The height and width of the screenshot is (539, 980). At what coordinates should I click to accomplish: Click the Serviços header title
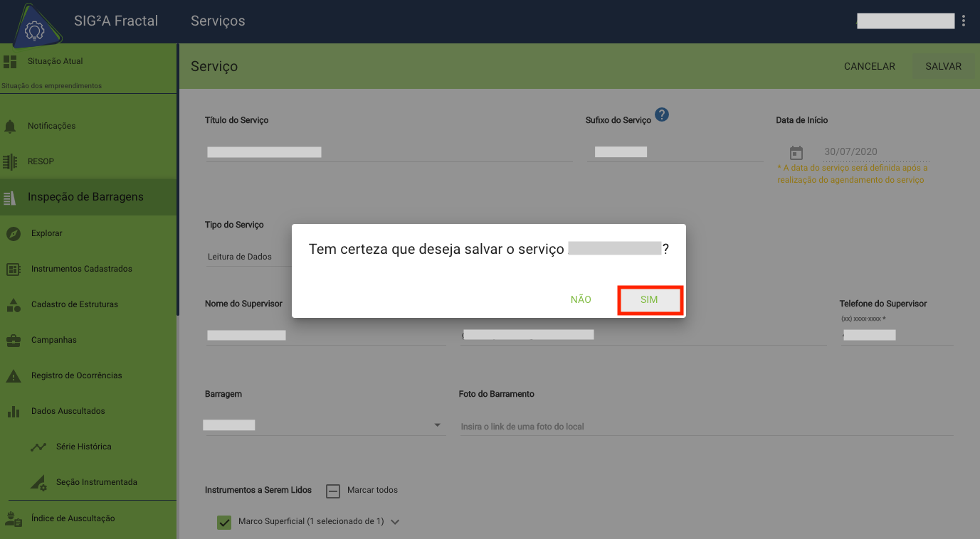(x=218, y=21)
